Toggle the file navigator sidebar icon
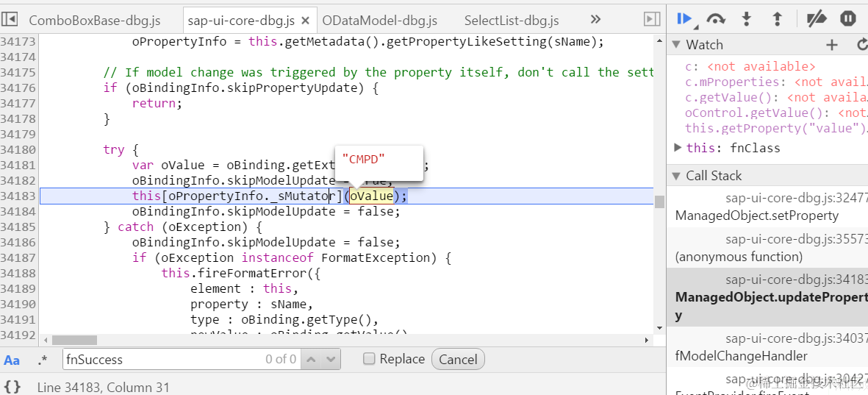Image resolution: width=868 pixels, height=395 pixels. coord(10,20)
